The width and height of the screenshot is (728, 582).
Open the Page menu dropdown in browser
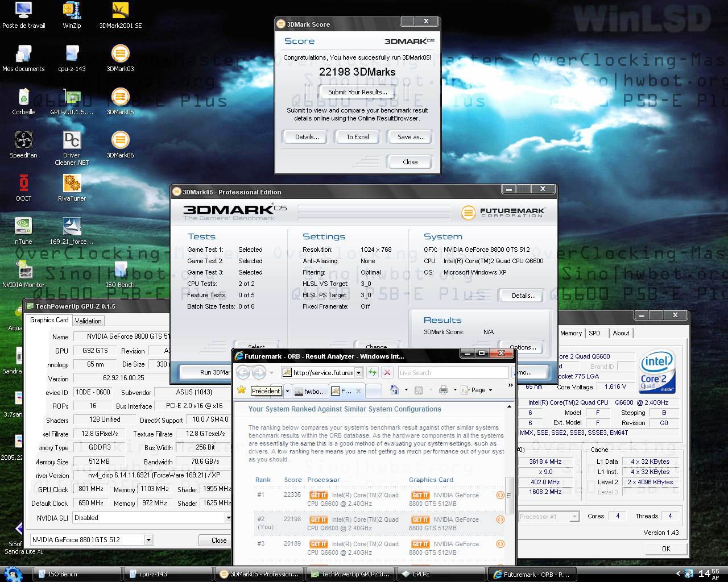click(x=478, y=390)
